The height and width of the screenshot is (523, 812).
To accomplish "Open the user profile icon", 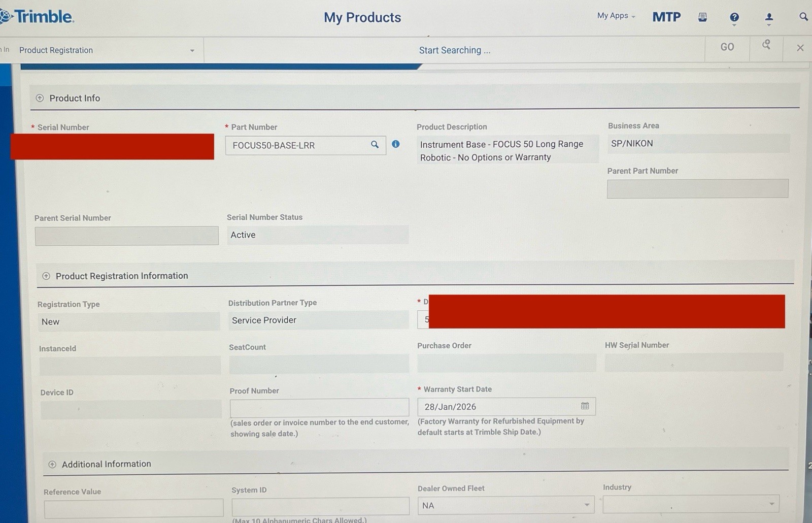I will [769, 18].
